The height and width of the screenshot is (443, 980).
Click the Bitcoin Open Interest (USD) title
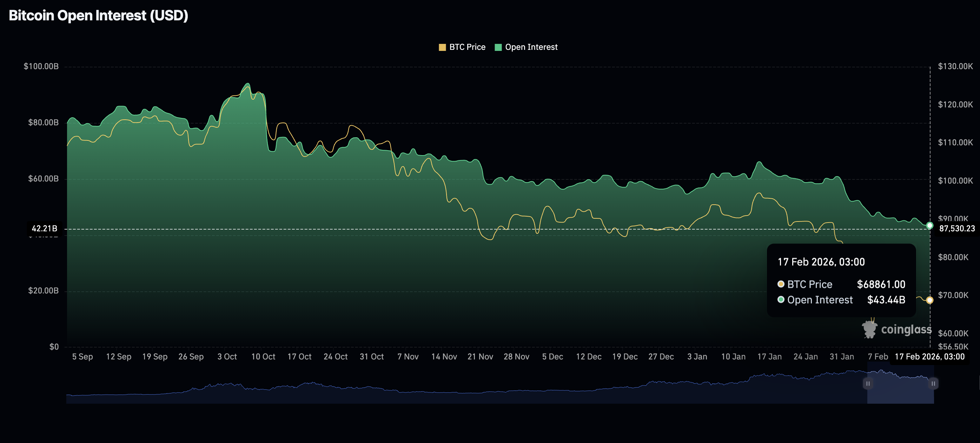pos(99,15)
